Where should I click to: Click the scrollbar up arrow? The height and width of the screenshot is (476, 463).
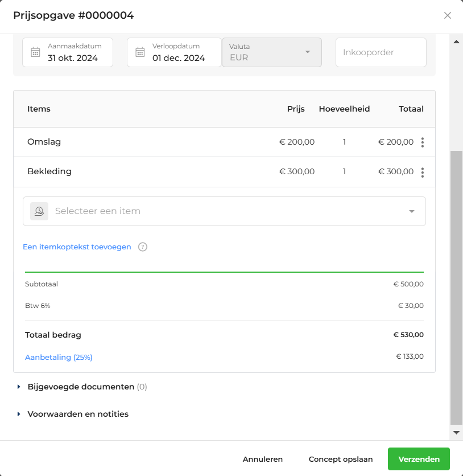click(456, 42)
